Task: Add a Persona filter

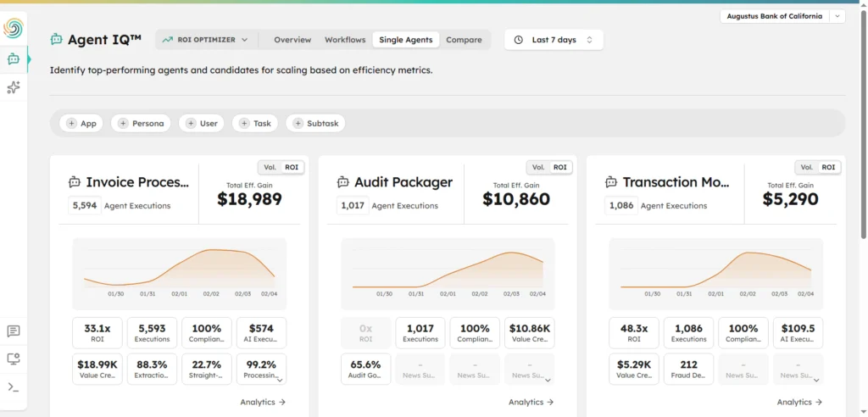Action: coord(142,124)
